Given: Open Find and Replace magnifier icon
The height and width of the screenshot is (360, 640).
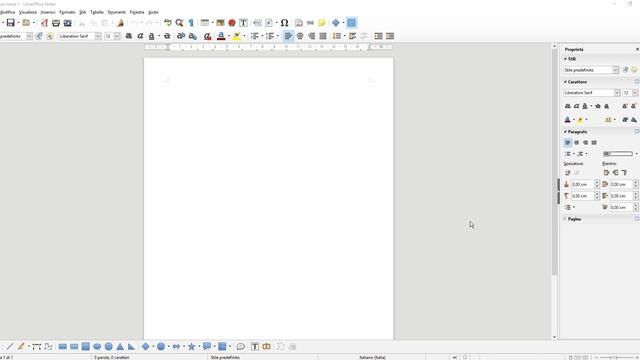Looking at the screenshot, I should coord(179,23).
